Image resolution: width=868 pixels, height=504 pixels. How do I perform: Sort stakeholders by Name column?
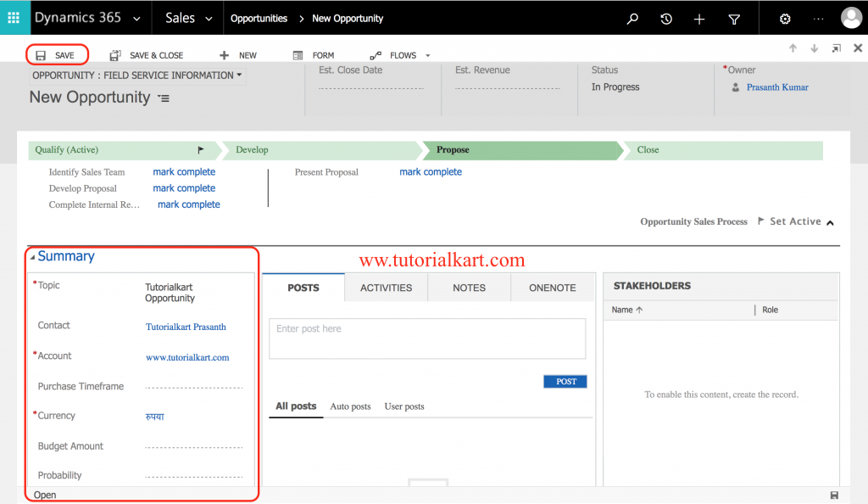(627, 310)
